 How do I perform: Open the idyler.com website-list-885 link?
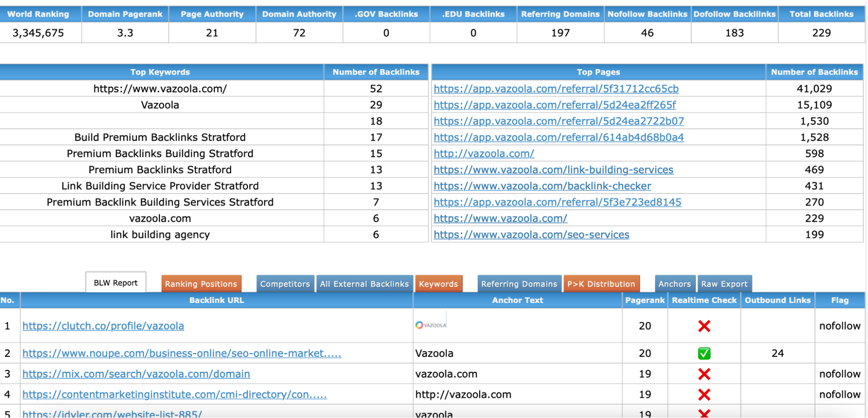pyautogui.click(x=112, y=414)
